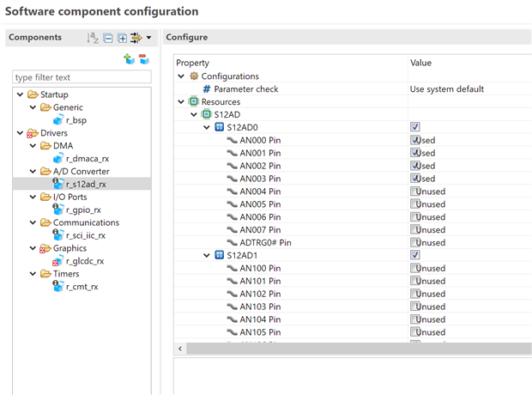This screenshot has width=532, height=395.
Task: Click the sort alphabetically icon
Action: point(93,38)
